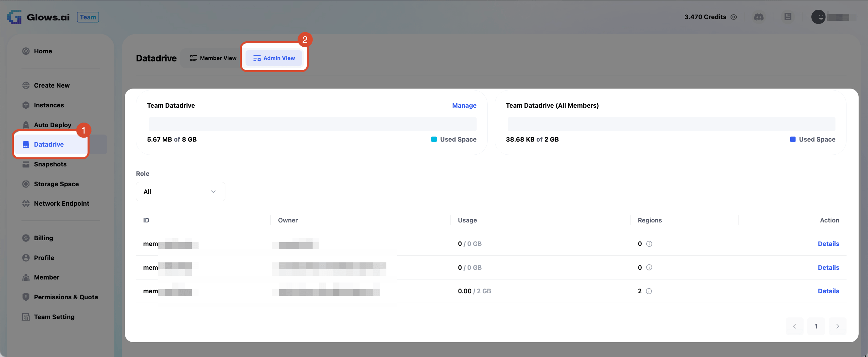Image resolution: width=868 pixels, height=357 pixels.
Task: Click the Network Endpoint globe icon
Action: tap(26, 203)
